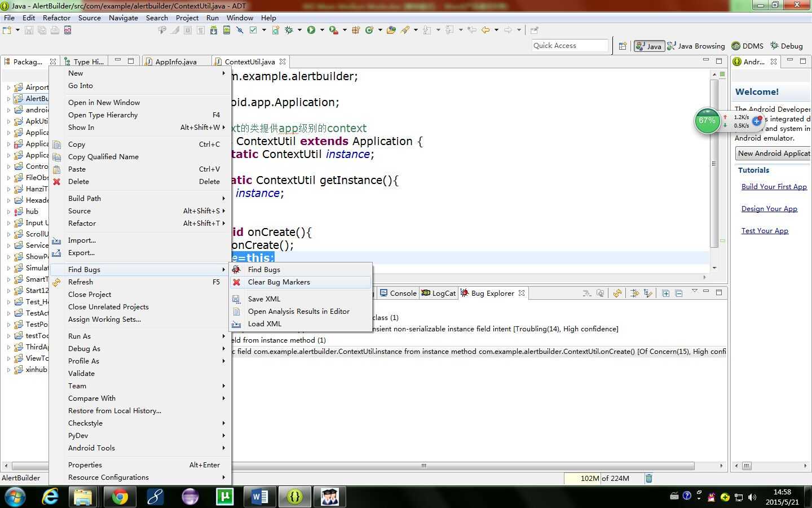Open the Design Your App link
This screenshot has height=508, width=812.
tap(769, 209)
